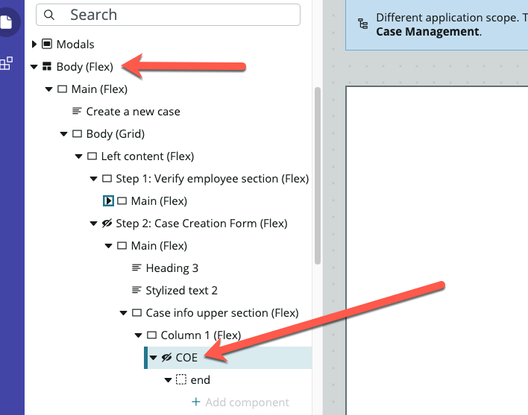Click into the Search field

point(168,15)
